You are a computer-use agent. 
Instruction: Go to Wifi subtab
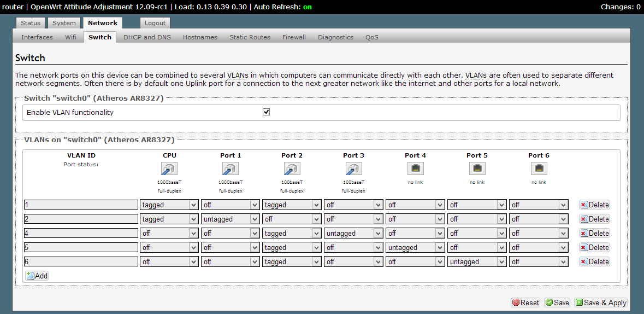(x=70, y=37)
